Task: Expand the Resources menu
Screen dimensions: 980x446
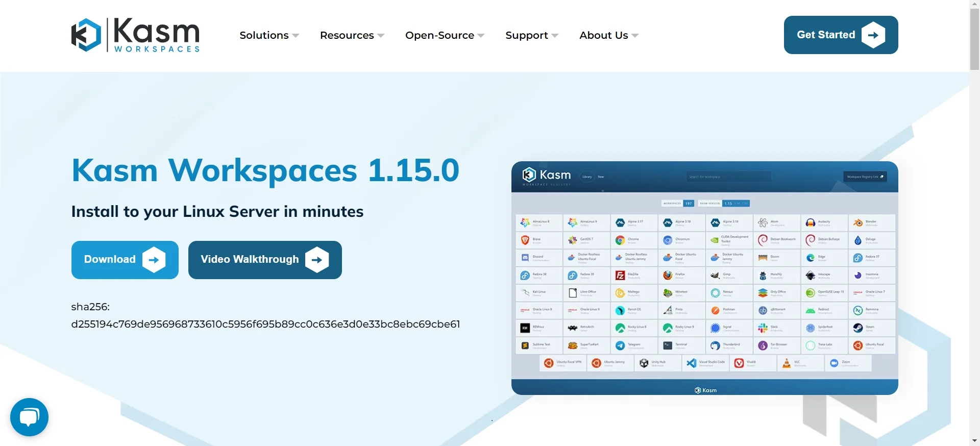Action: click(352, 35)
